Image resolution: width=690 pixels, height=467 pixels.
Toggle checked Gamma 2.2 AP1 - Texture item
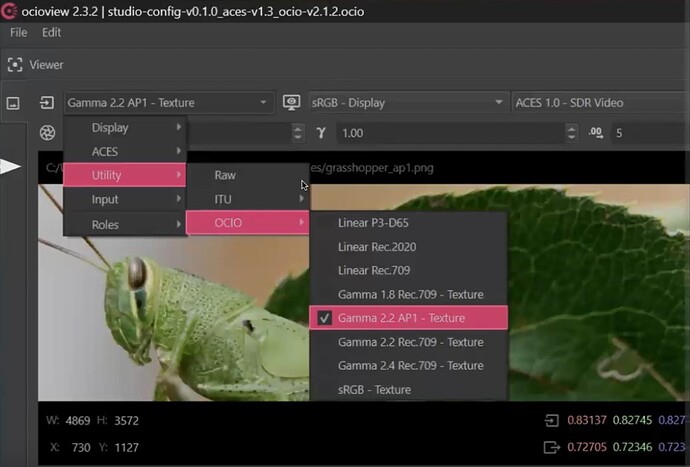[x=409, y=318]
